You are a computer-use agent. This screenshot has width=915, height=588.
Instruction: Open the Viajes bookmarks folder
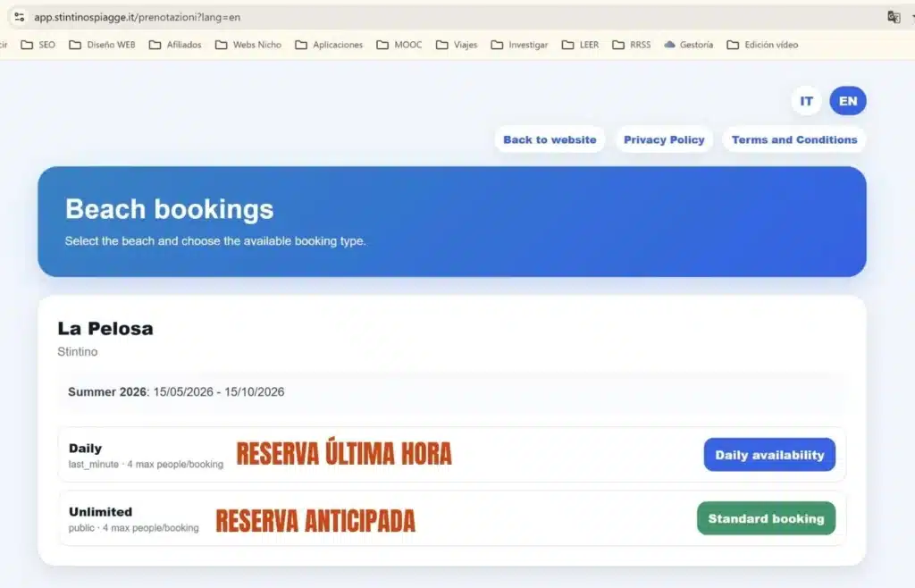(x=457, y=45)
